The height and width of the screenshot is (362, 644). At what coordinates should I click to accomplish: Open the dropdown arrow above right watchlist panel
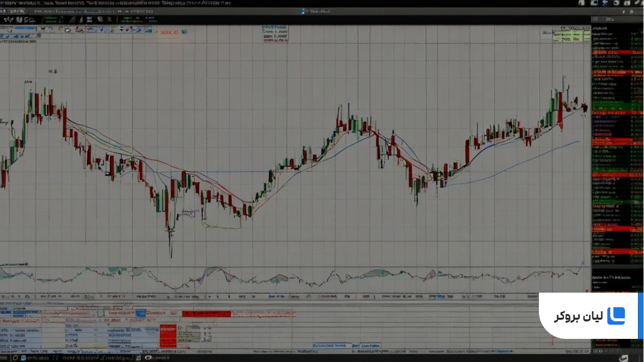click(x=624, y=11)
